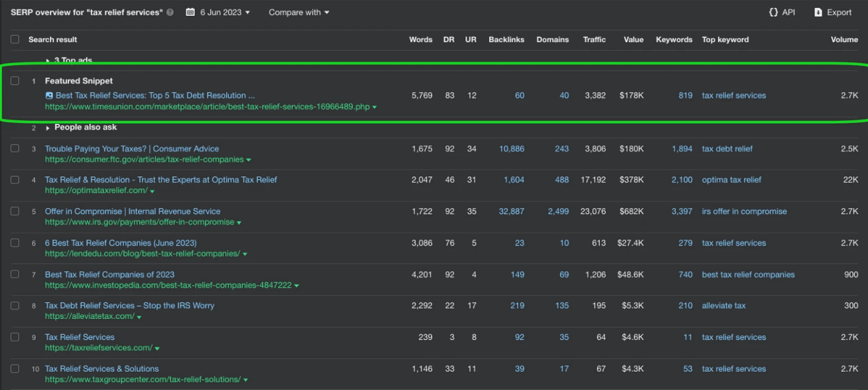Screen dimensions: 868x390
Task: Sort by the Traffic column header
Action: [594, 40]
